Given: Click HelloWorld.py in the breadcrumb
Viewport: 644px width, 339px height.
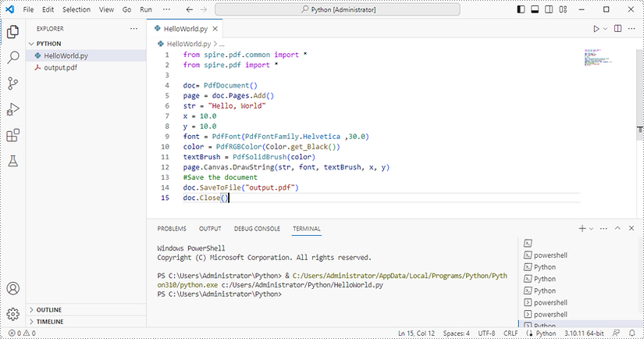Looking at the screenshot, I should point(189,44).
